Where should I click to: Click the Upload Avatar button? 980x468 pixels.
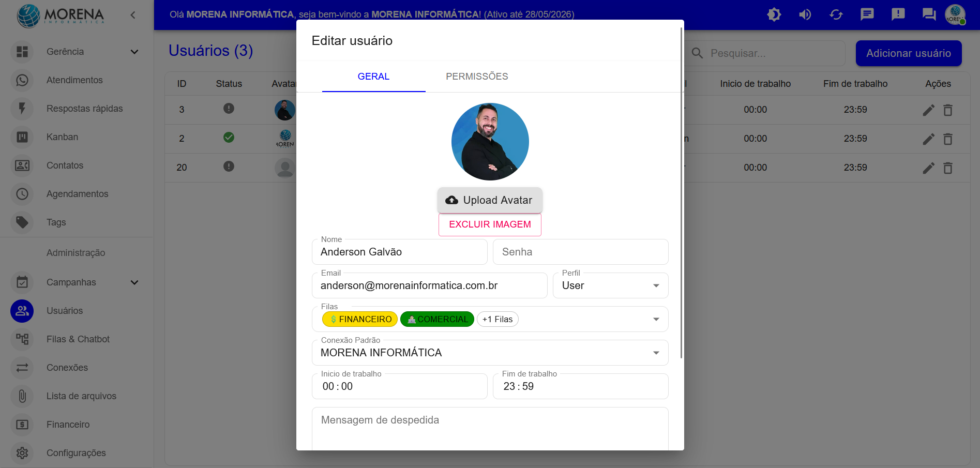tap(490, 200)
